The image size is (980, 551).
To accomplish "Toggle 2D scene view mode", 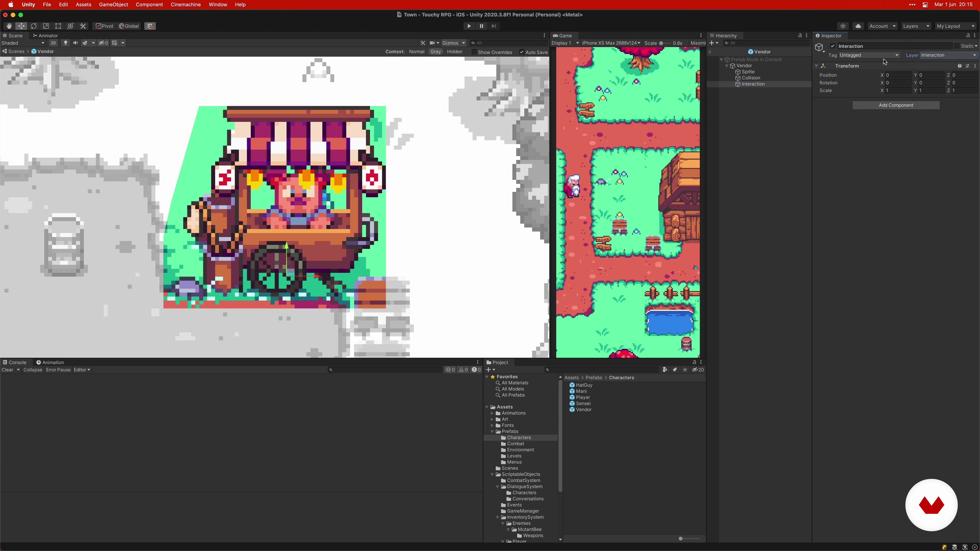I will point(53,43).
